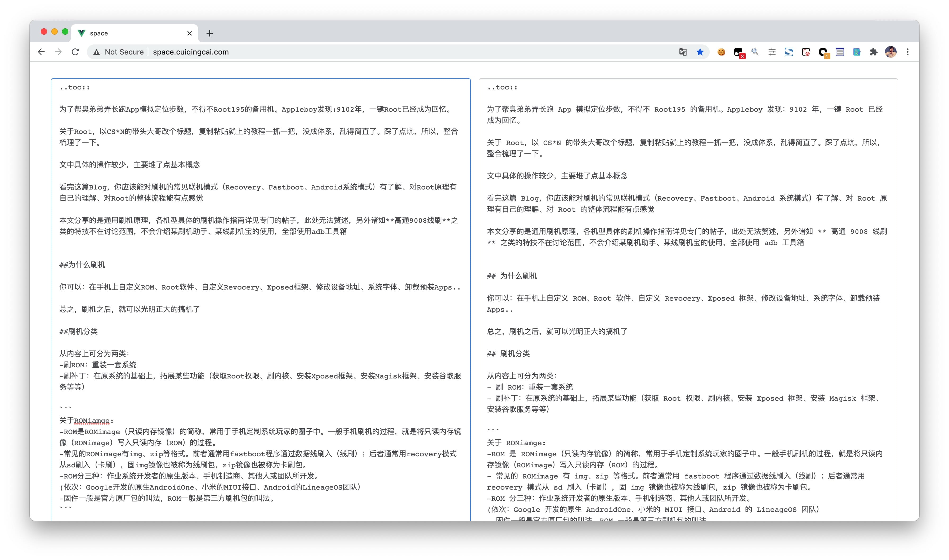Viewport: 949px width, 560px height.
Task: Click the Vue favicon on the space tab
Action: (x=82, y=33)
